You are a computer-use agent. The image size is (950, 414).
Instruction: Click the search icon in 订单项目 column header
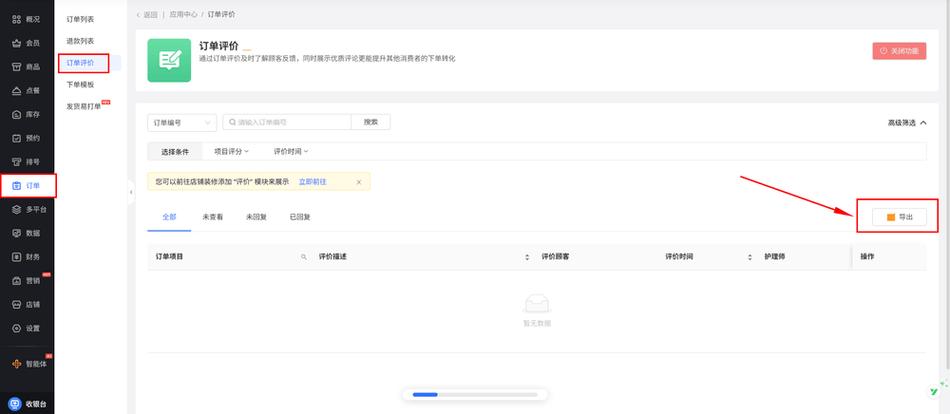304,257
